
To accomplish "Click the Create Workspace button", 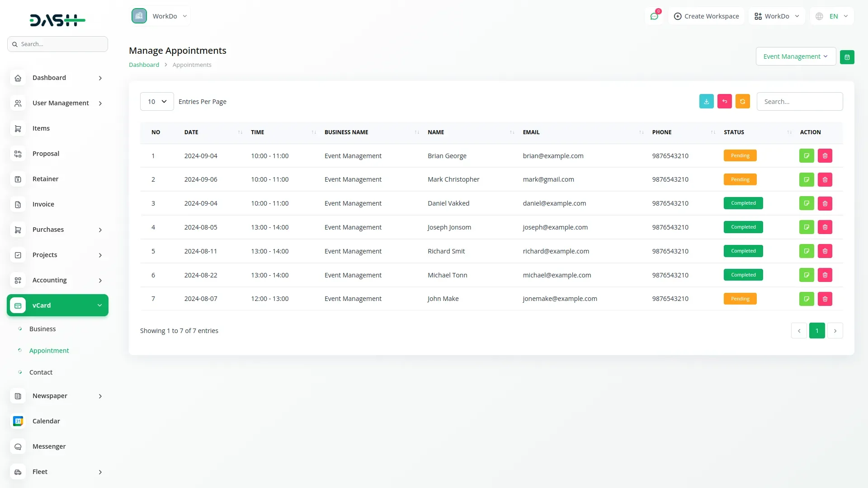I will [706, 16].
